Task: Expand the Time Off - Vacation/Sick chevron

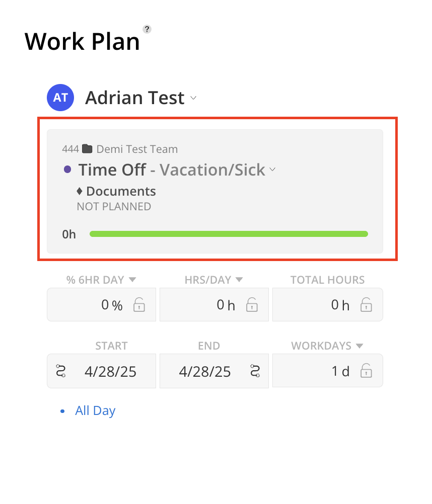Action: pyautogui.click(x=272, y=170)
